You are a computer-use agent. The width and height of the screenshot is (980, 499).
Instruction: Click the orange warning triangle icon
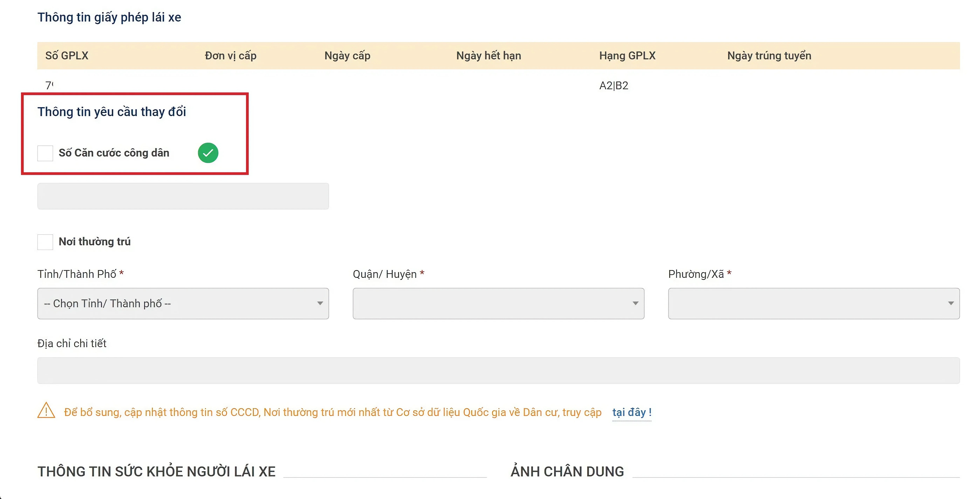46,411
